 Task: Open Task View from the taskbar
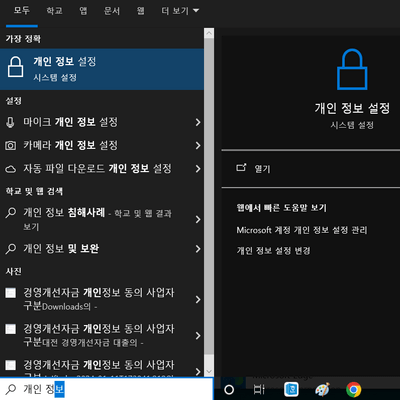259,389
